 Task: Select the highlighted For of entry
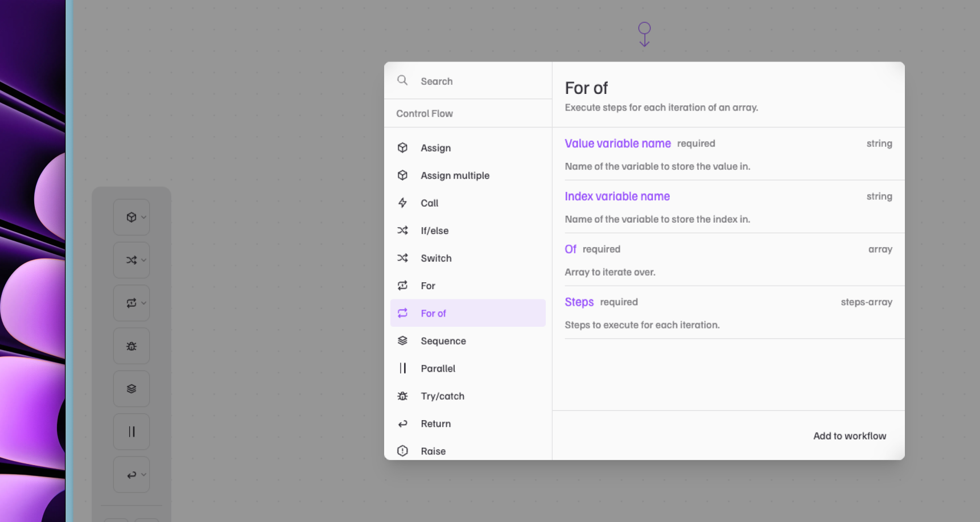coord(468,313)
